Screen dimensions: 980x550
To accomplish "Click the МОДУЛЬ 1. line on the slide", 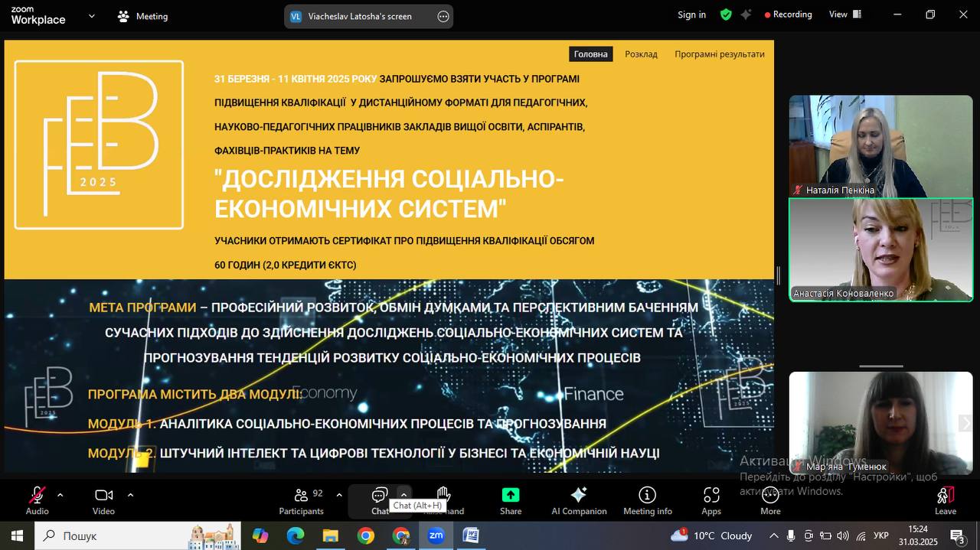I will click(347, 424).
